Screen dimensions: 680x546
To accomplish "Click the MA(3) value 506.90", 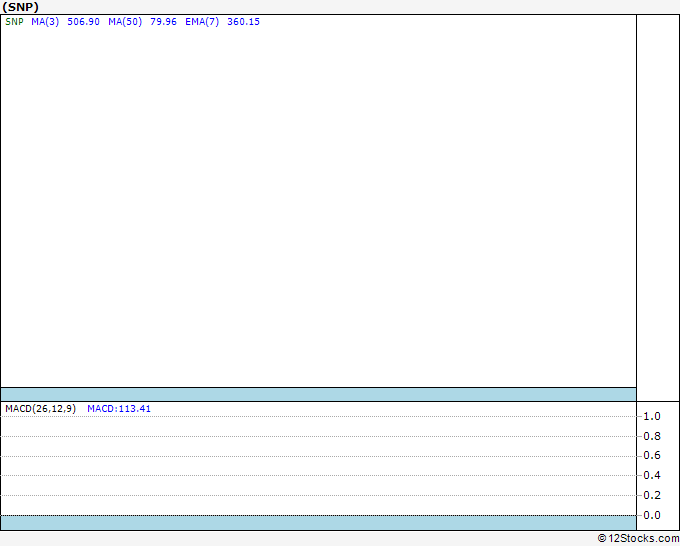I will click(x=83, y=22).
